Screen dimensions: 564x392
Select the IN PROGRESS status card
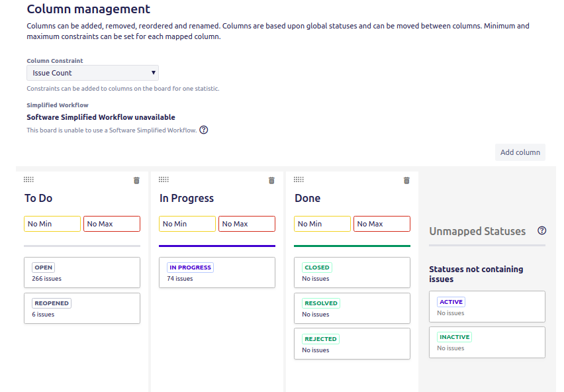[217, 273]
